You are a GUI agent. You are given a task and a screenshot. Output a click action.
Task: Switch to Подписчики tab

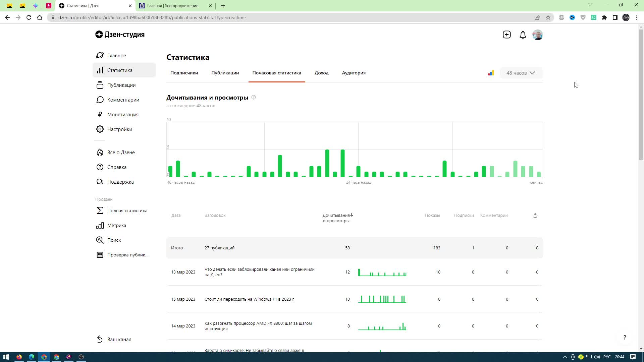click(184, 73)
